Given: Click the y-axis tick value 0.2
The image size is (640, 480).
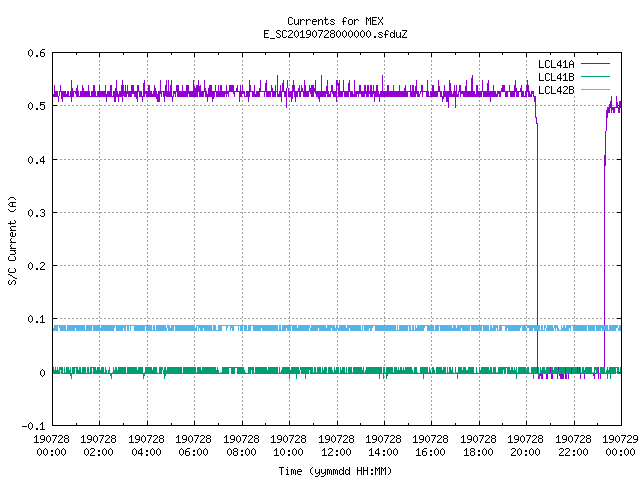Looking at the screenshot, I should click(36, 266).
